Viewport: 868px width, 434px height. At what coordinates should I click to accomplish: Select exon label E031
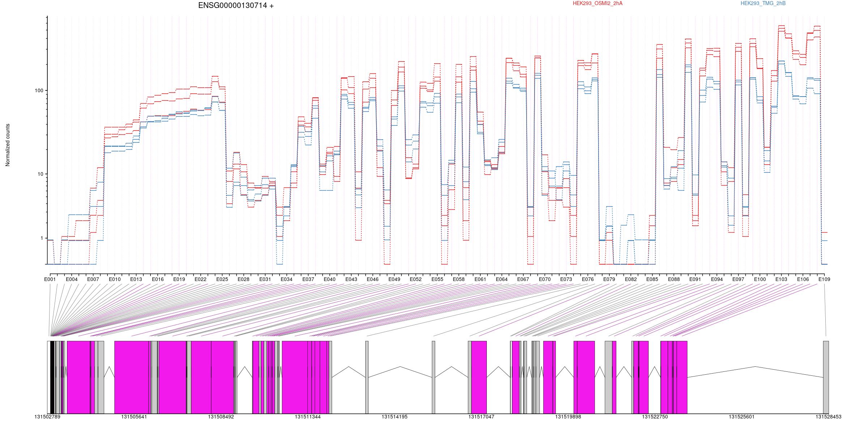265,279
